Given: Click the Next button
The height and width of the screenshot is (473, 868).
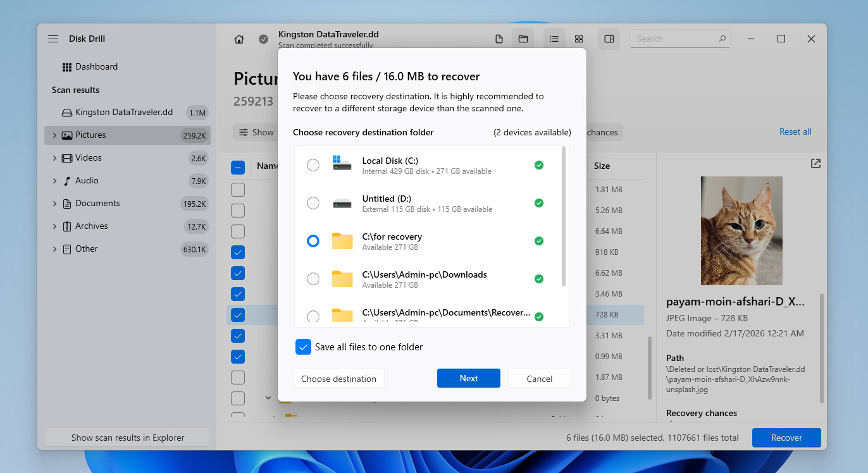Looking at the screenshot, I should pyautogui.click(x=468, y=378).
